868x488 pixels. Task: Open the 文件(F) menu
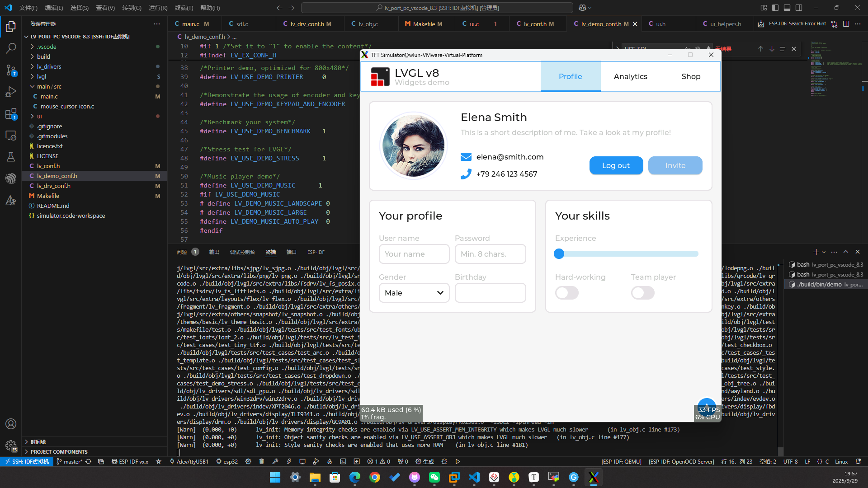(x=28, y=8)
